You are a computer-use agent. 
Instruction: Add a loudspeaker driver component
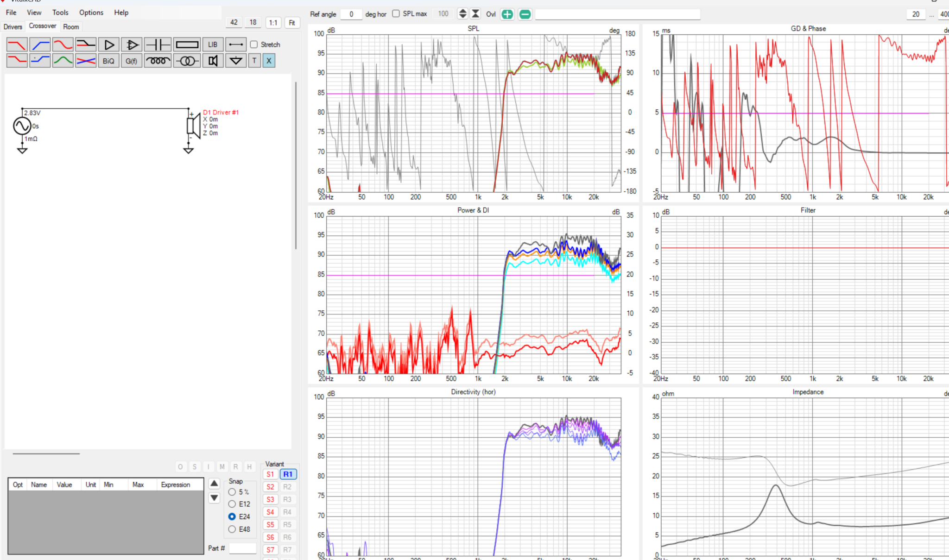click(x=213, y=61)
